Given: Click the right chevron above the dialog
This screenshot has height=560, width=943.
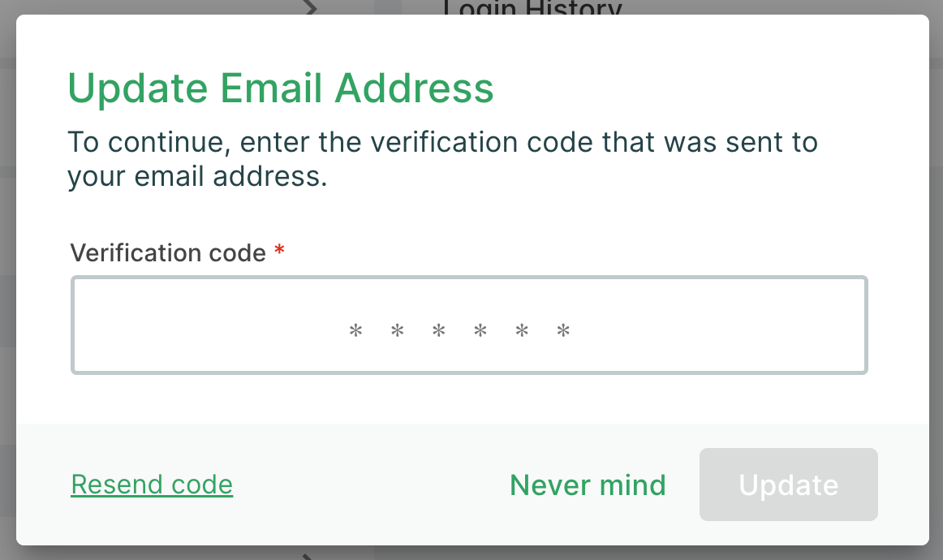Looking at the screenshot, I should pos(310,7).
